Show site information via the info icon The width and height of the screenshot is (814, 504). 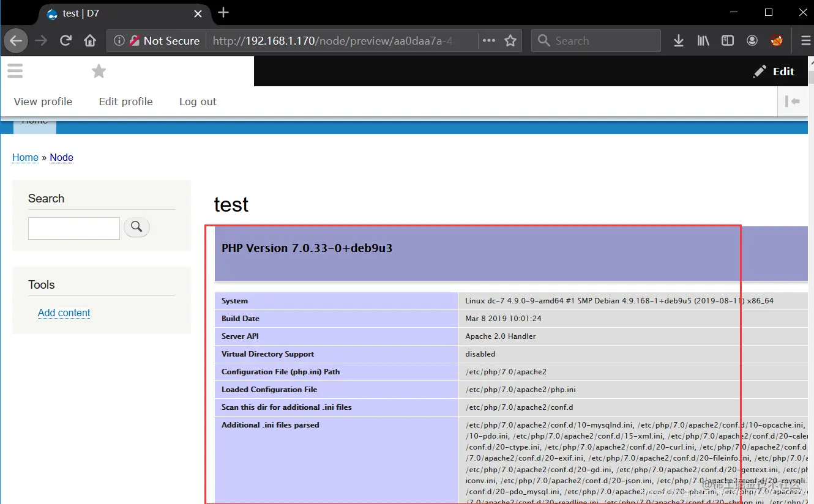(x=119, y=41)
